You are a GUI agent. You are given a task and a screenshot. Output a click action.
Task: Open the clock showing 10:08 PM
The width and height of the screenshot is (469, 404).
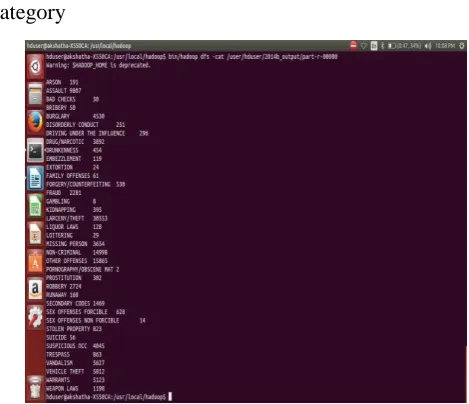pyautogui.click(x=445, y=46)
